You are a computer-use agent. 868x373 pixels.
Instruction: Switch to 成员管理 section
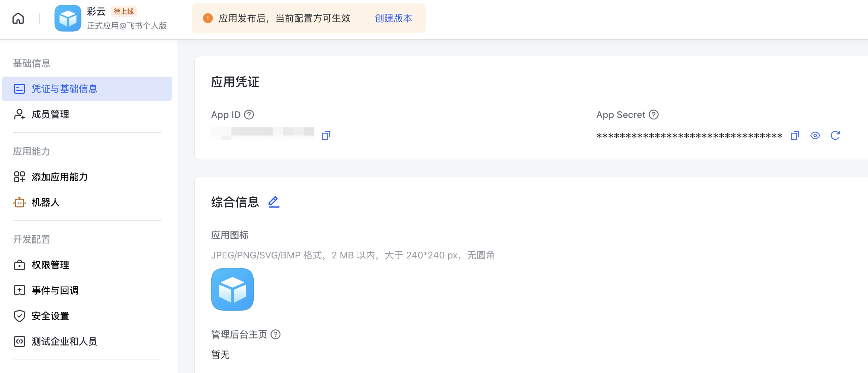click(x=50, y=115)
